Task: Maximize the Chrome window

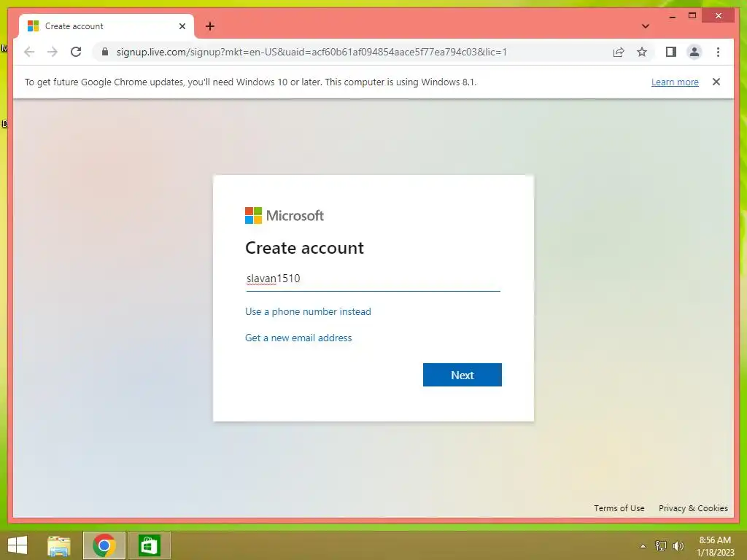Action: [x=692, y=16]
